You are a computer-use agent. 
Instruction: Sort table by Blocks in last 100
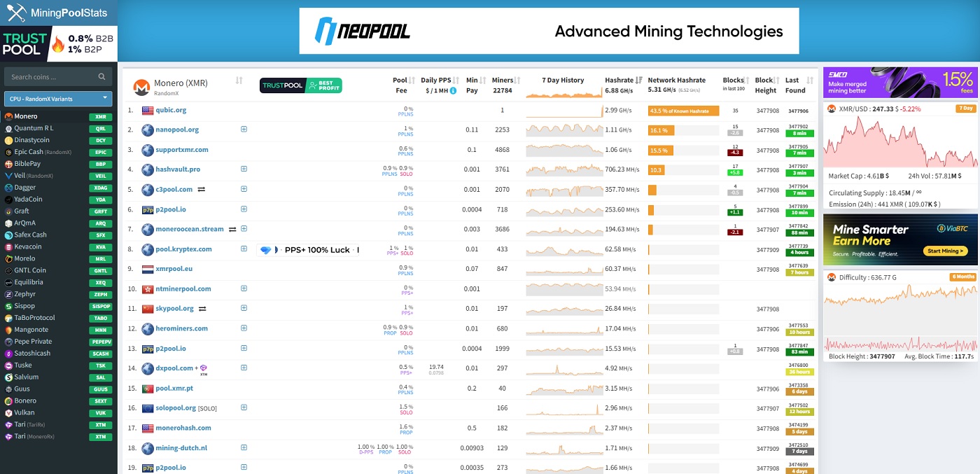(748, 81)
